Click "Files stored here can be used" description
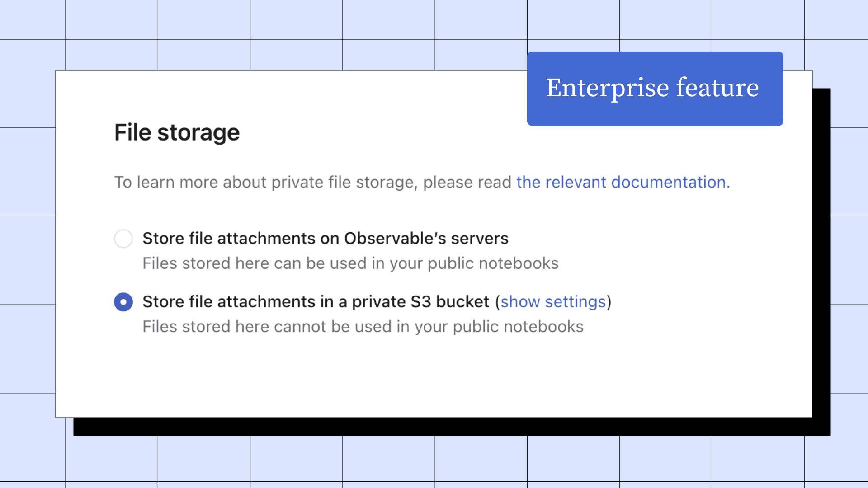 350,263
